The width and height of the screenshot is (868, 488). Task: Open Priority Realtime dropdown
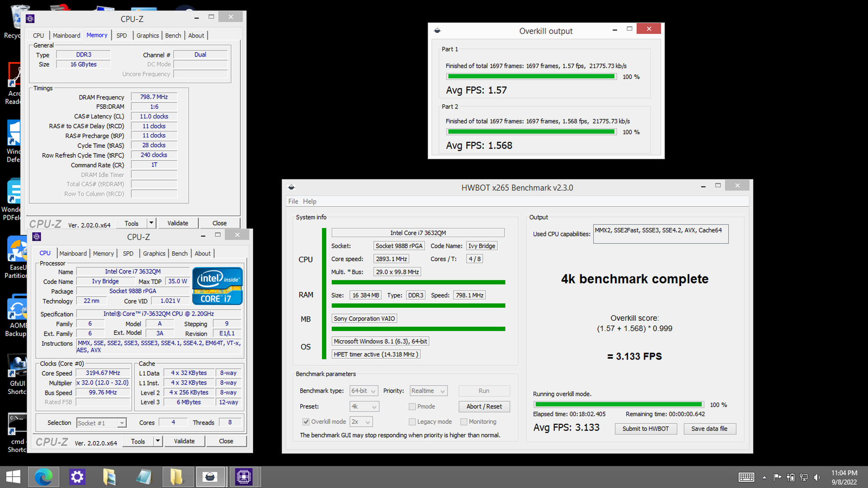click(429, 391)
